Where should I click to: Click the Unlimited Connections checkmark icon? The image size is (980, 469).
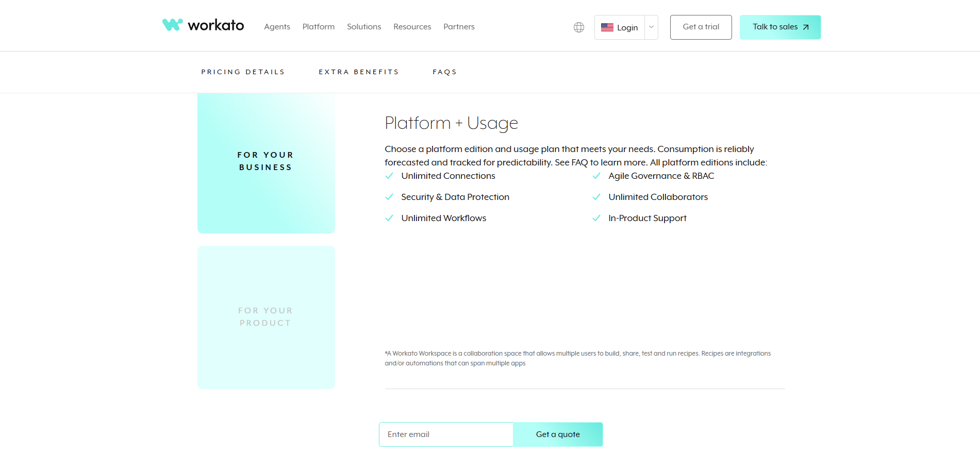point(389,176)
